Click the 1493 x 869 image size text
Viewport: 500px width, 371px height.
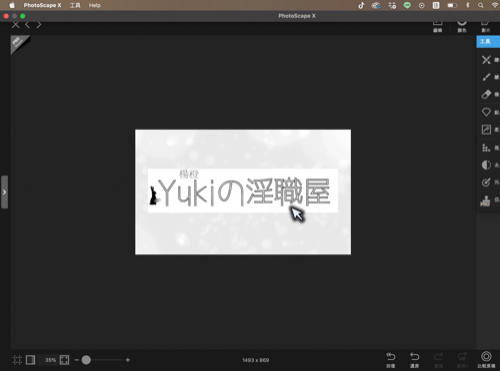256,360
